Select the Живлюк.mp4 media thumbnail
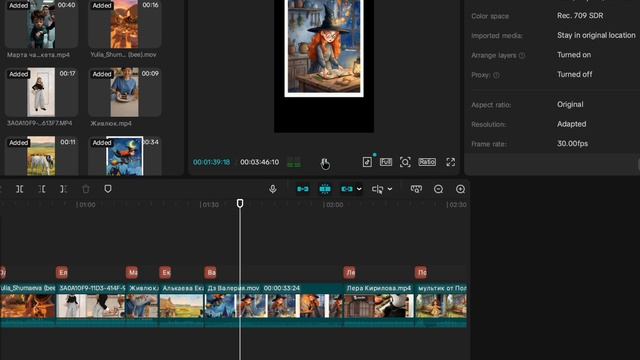Image resolution: width=640 pixels, height=360 pixels. tap(124, 92)
